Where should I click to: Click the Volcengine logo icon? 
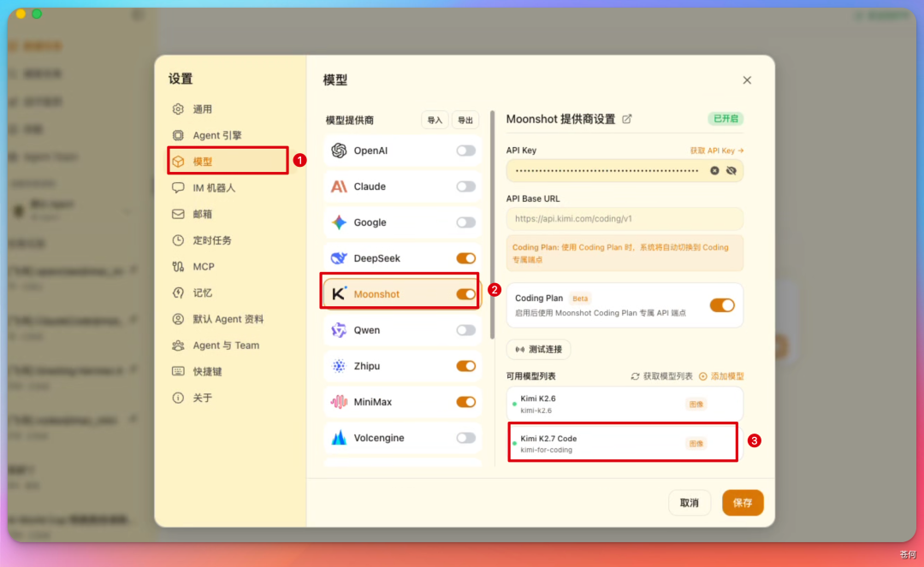pyautogui.click(x=339, y=438)
